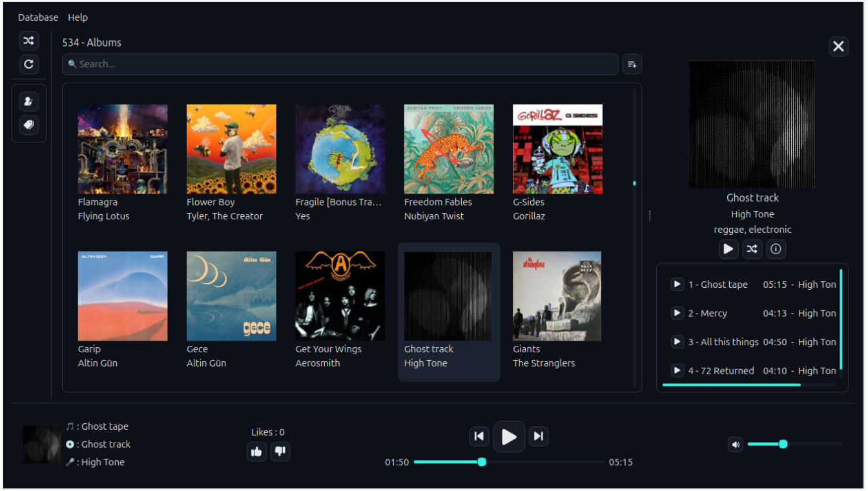Image resolution: width=868 pixels, height=491 pixels.
Task: Select the Garip album cover
Action: tap(123, 296)
